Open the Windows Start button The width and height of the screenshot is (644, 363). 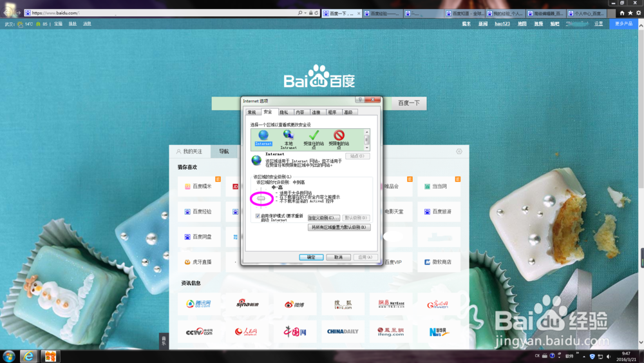pyautogui.click(x=8, y=356)
